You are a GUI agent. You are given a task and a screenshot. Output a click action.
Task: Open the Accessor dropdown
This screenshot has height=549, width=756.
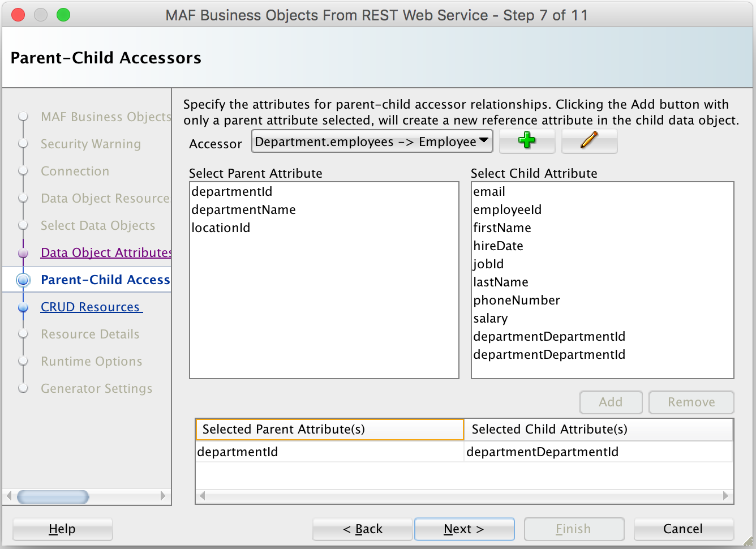[x=372, y=141]
